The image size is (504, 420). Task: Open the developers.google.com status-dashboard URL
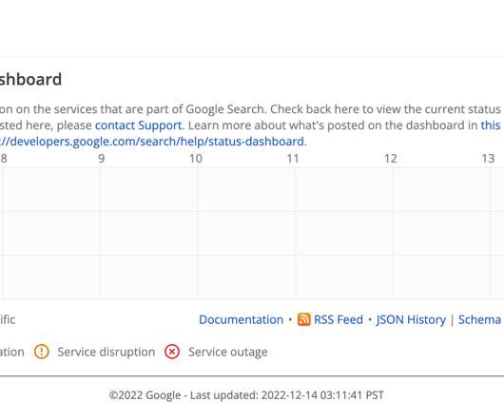tap(152, 142)
